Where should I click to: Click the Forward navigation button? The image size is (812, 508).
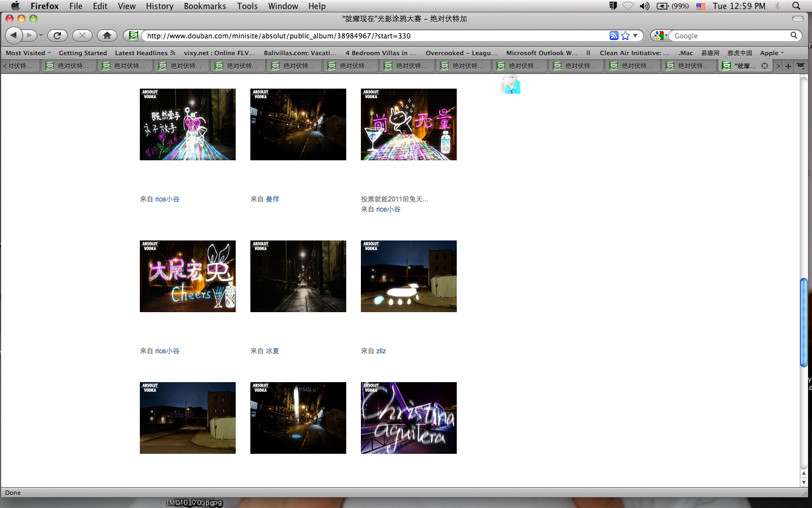click(x=30, y=36)
